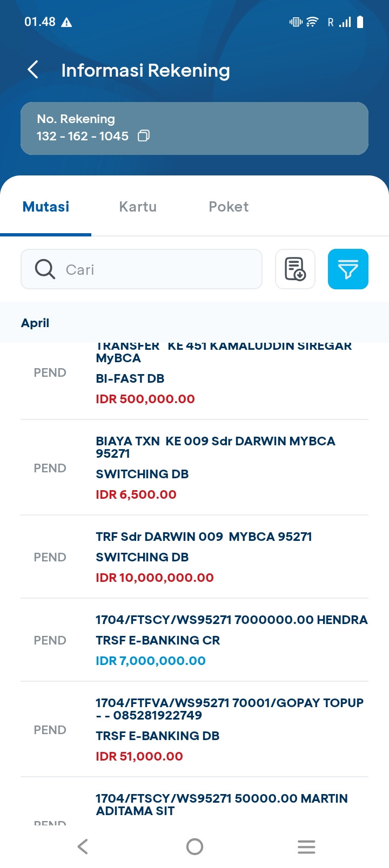Viewport: 389px width, 868px height.
Task: Focus the Cari search field
Action: point(142,269)
